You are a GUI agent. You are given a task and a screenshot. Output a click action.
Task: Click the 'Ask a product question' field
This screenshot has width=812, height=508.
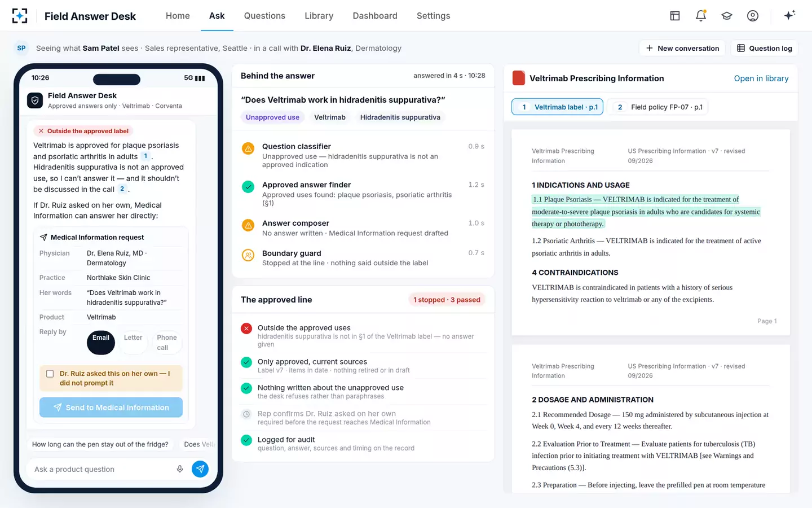[x=101, y=469]
